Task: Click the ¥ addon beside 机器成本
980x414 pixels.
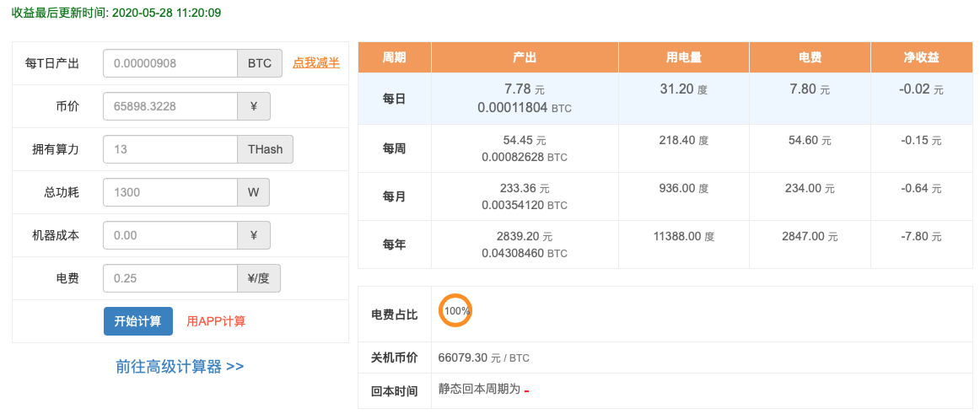Action: click(254, 235)
